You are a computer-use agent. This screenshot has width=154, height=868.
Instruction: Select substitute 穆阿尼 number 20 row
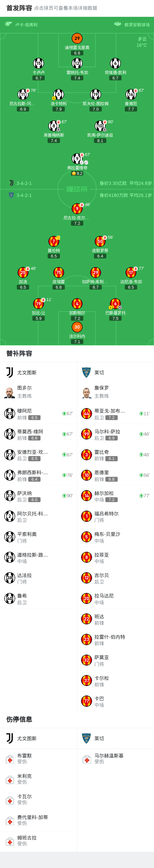(x=38, y=414)
